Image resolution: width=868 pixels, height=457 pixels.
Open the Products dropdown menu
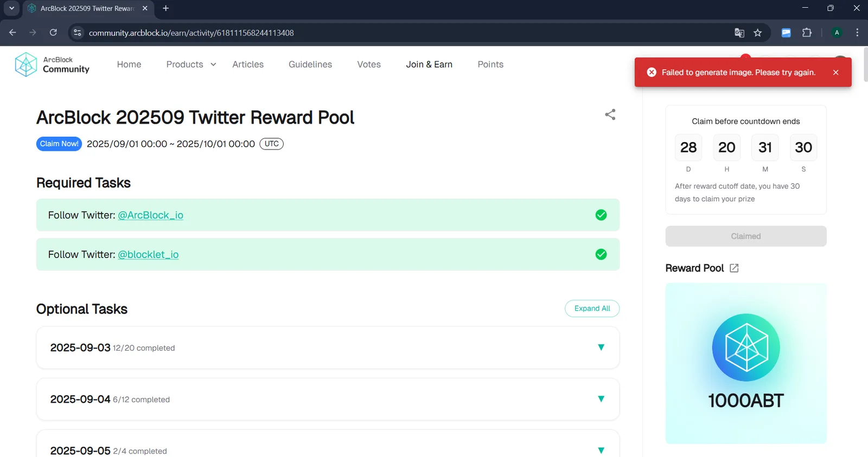click(191, 65)
